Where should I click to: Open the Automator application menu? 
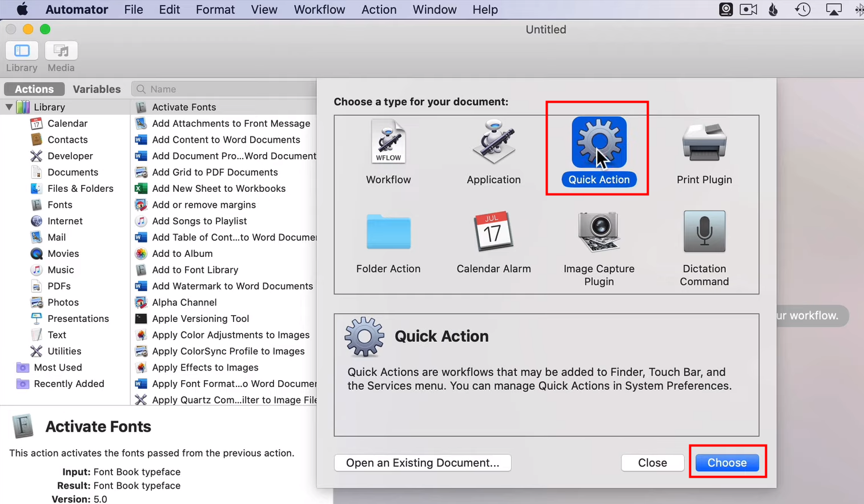click(77, 10)
